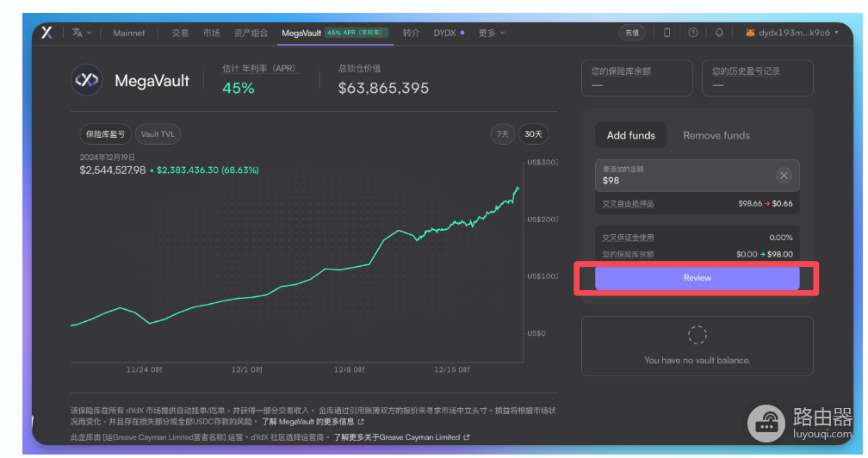Click the $2,383,436.30 (68.63%) change text

pyautogui.click(x=208, y=170)
